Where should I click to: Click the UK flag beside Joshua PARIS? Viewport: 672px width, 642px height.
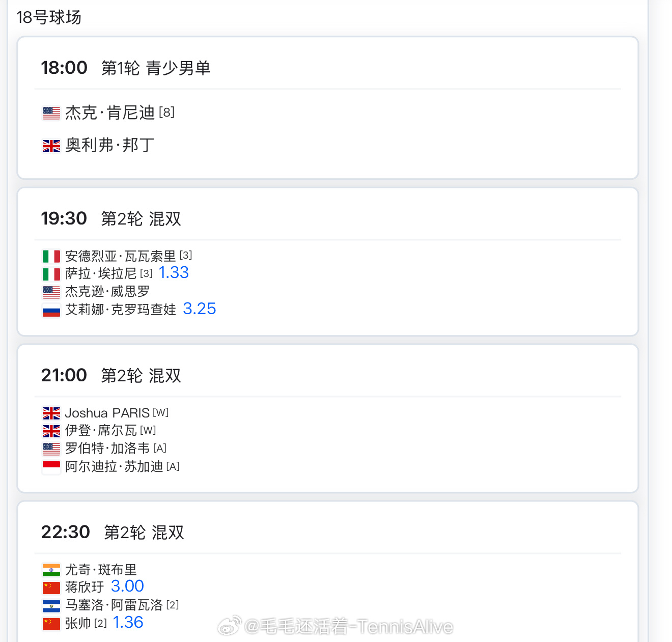(x=51, y=413)
